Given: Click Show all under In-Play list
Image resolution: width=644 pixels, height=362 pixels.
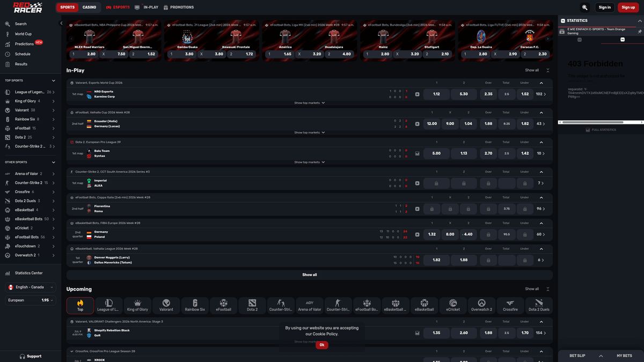Looking at the screenshot, I should coord(310,275).
